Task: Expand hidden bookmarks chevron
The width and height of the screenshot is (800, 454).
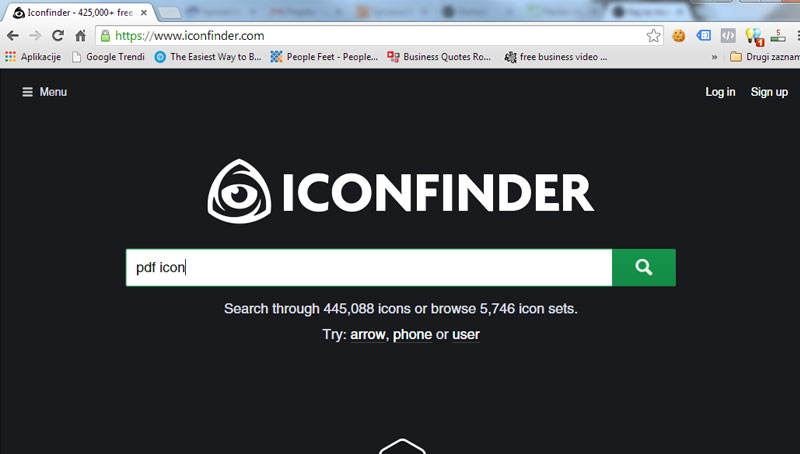Action: 714,57
